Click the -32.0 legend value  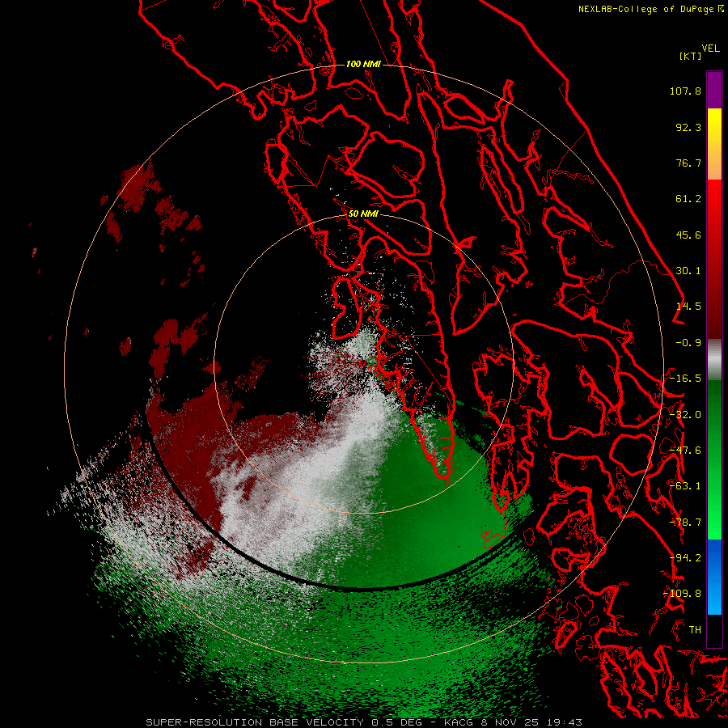coord(685,415)
